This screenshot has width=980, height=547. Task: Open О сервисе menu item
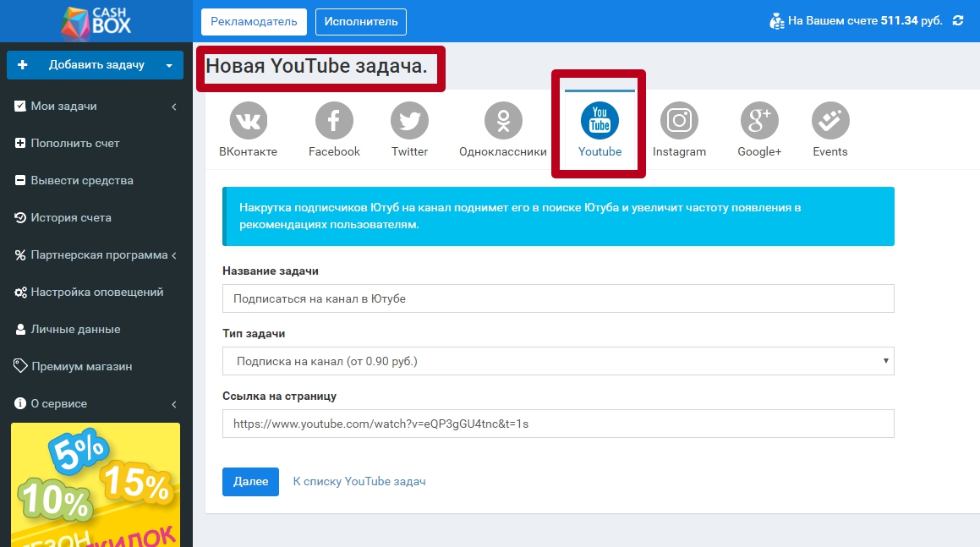point(96,404)
